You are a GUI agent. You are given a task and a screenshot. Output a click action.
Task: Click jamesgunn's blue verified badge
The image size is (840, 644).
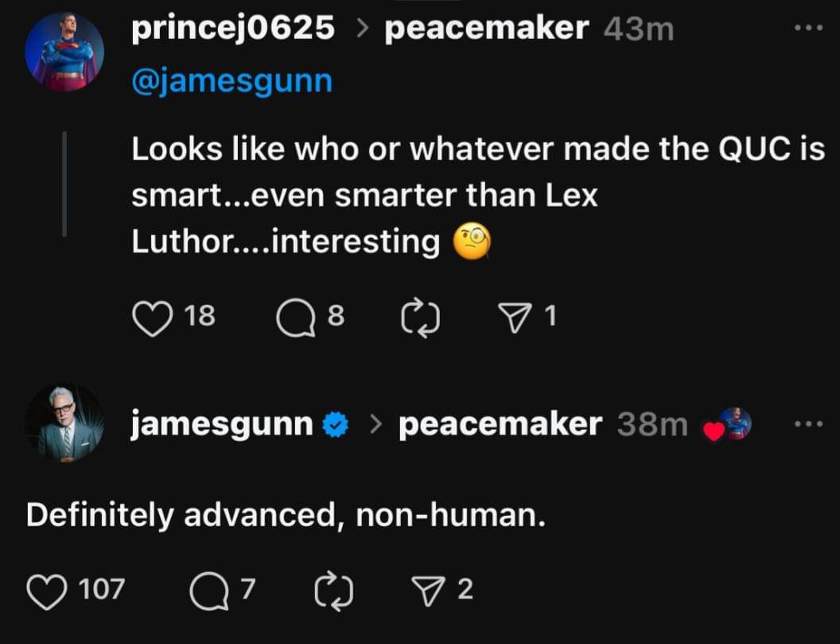[x=336, y=425]
